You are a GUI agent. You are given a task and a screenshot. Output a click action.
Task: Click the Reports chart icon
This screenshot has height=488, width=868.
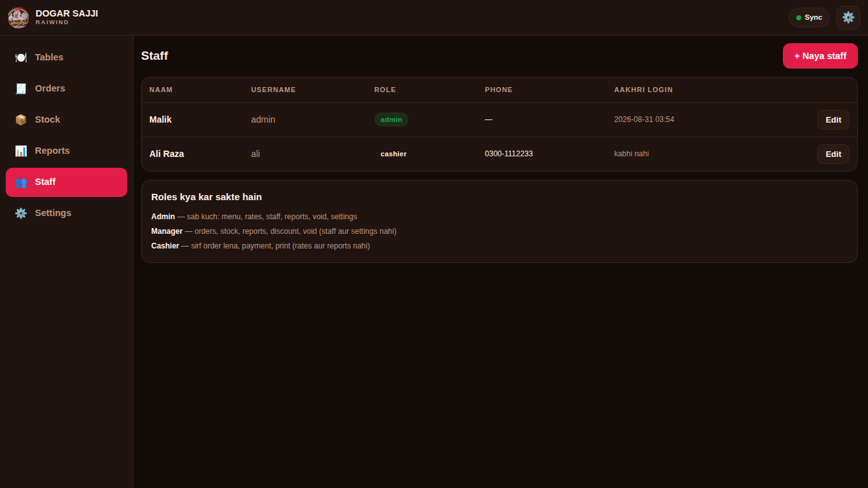coord(21,151)
